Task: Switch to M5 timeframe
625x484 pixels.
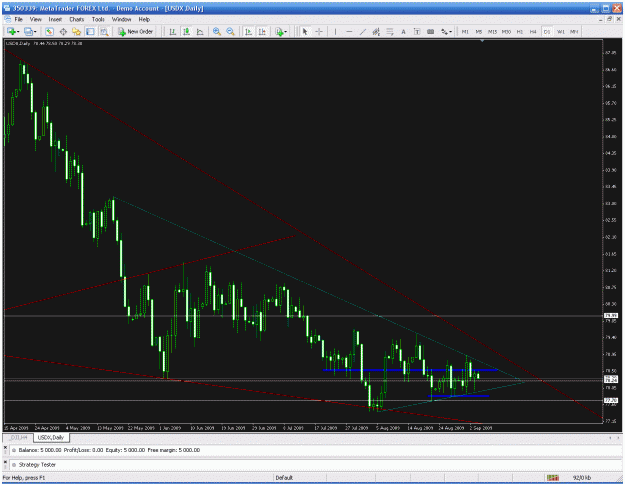Action: tap(479, 31)
